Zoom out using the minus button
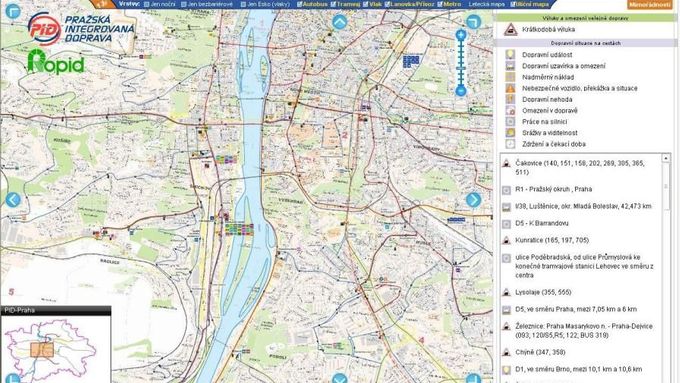The height and width of the screenshot is (383, 680). [461, 91]
